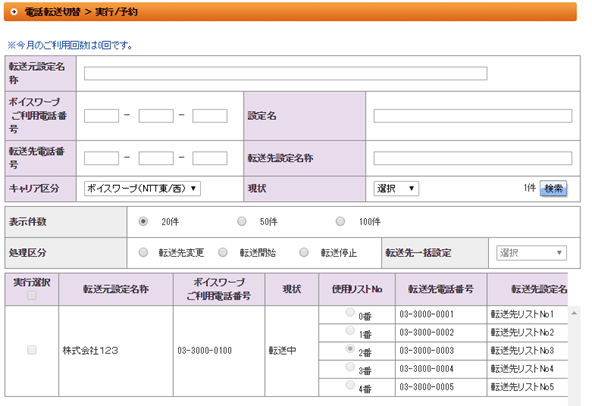Focus the 転送元設定名称 input field
The height and width of the screenshot is (406, 592).
click(x=285, y=73)
